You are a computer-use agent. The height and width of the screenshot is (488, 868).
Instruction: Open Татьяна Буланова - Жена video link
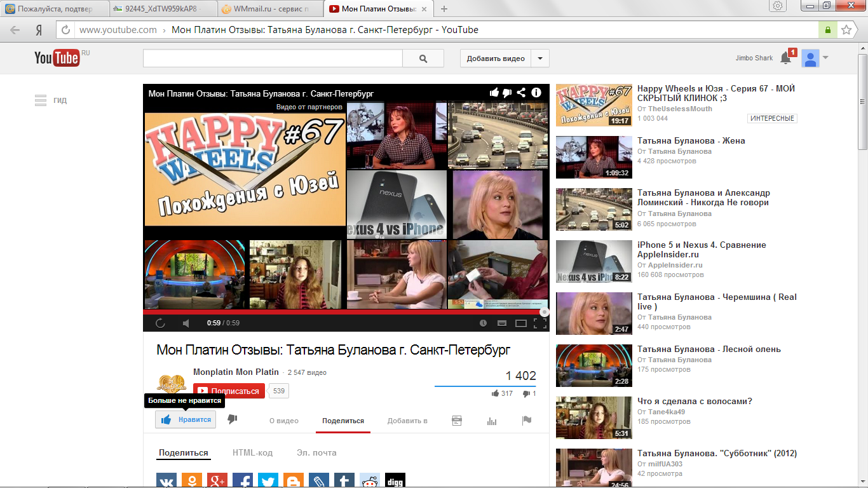[x=691, y=140]
